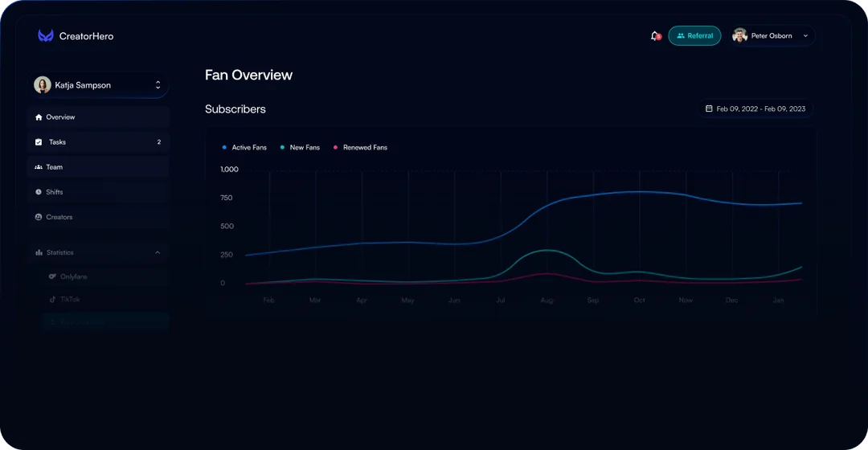
Task: Click the Onlyfans logo icon in Statistics
Action: tap(52, 276)
